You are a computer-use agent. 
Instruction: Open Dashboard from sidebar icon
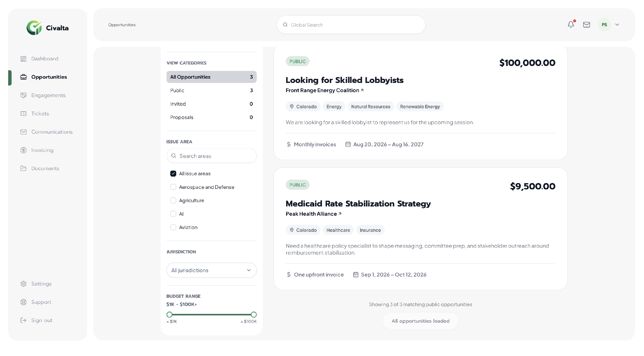[23, 58]
